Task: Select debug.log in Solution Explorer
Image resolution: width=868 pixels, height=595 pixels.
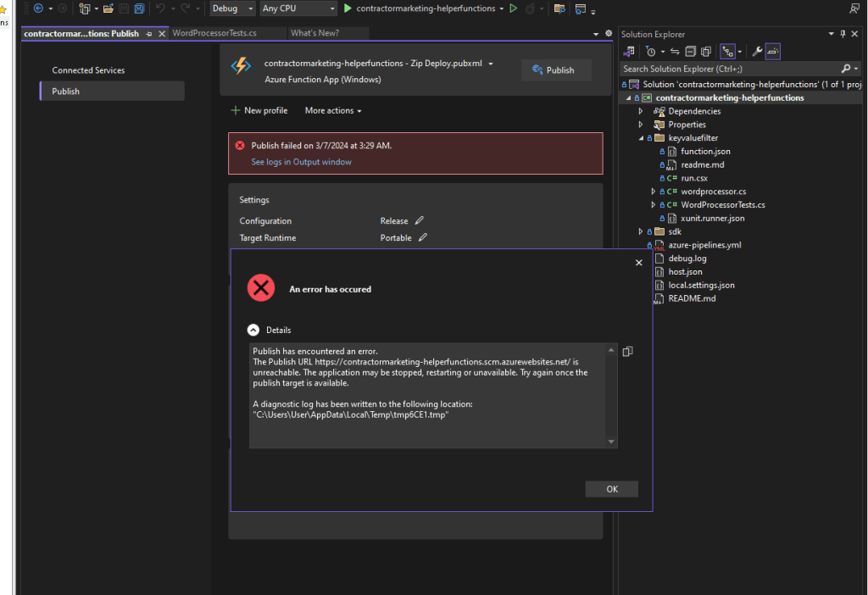Action: (x=687, y=259)
